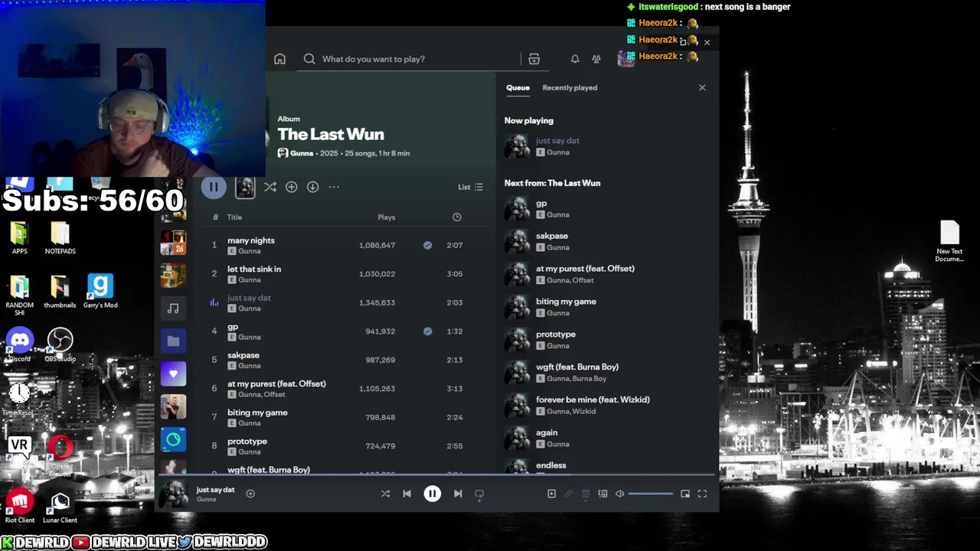Open Garry's Mod desktop shortcut
The height and width of the screenshot is (551, 980).
(100, 291)
